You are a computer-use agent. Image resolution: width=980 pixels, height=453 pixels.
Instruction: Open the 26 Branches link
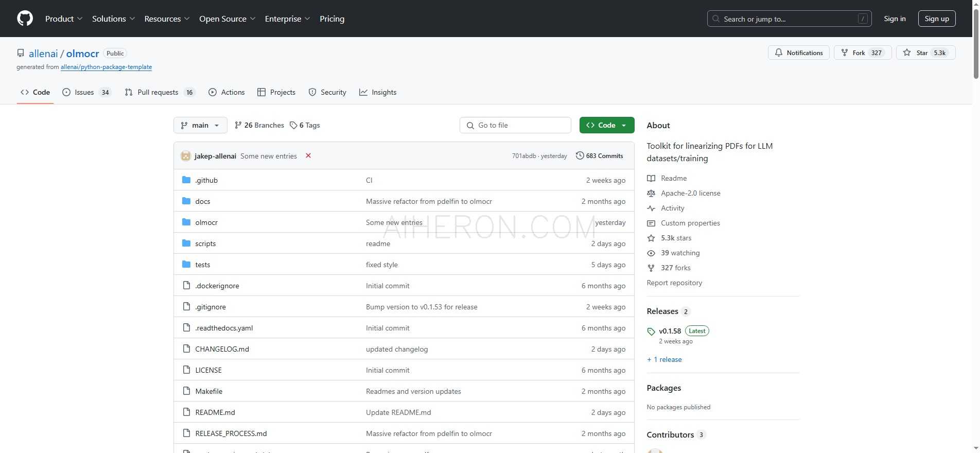coord(259,125)
